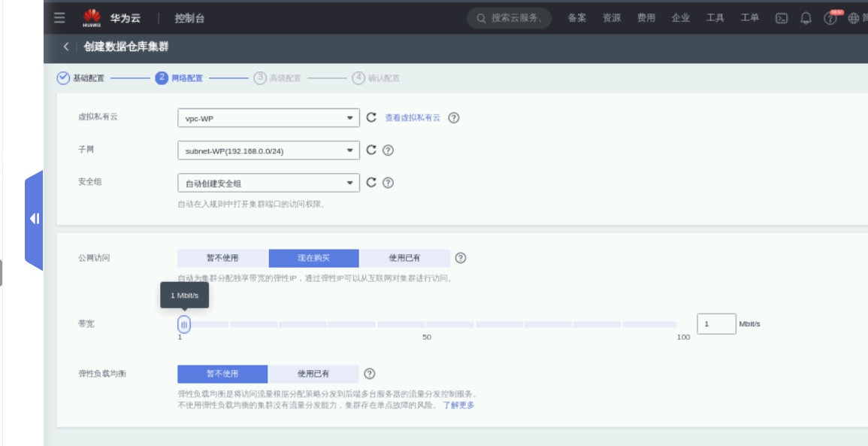Click the 安全组 field label
The image size is (868, 446).
90,182
